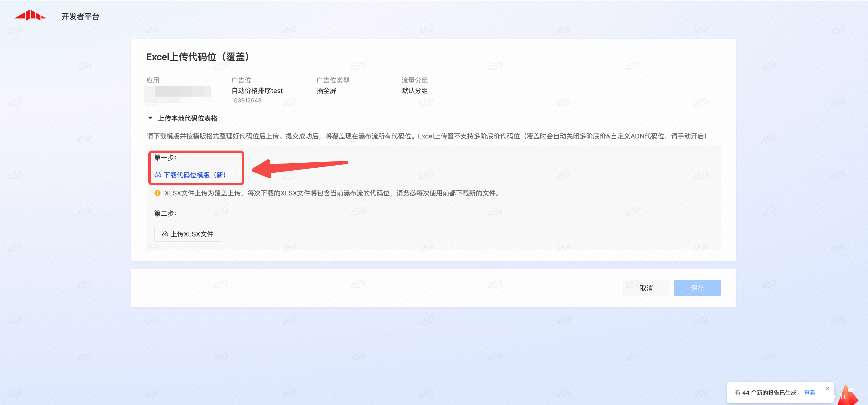Click the 有 44 个新的报告已生成 message text
The height and width of the screenshot is (405, 868).
point(765,393)
